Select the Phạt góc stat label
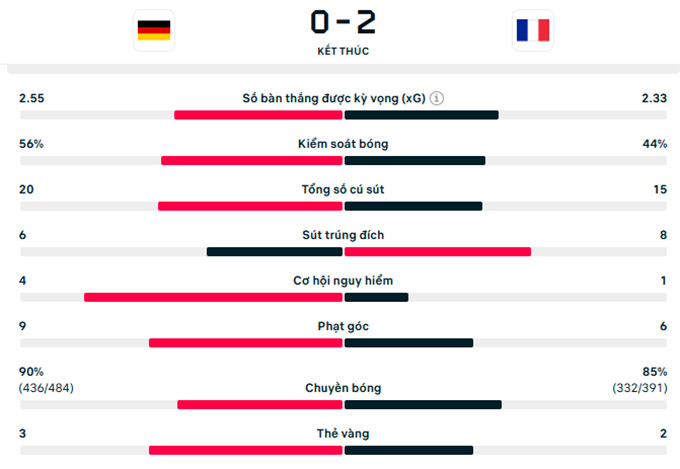 tap(343, 326)
